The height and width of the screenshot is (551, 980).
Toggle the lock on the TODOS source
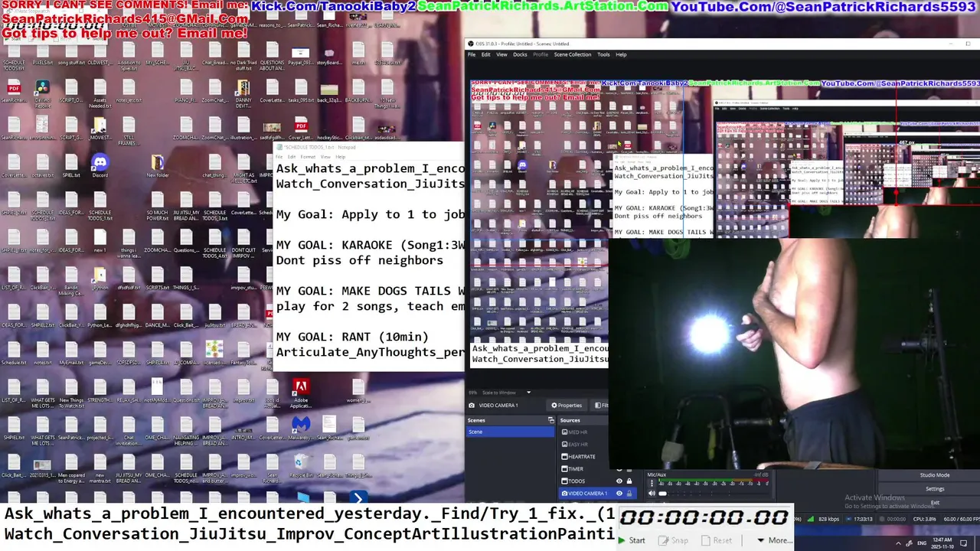click(x=629, y=481)
